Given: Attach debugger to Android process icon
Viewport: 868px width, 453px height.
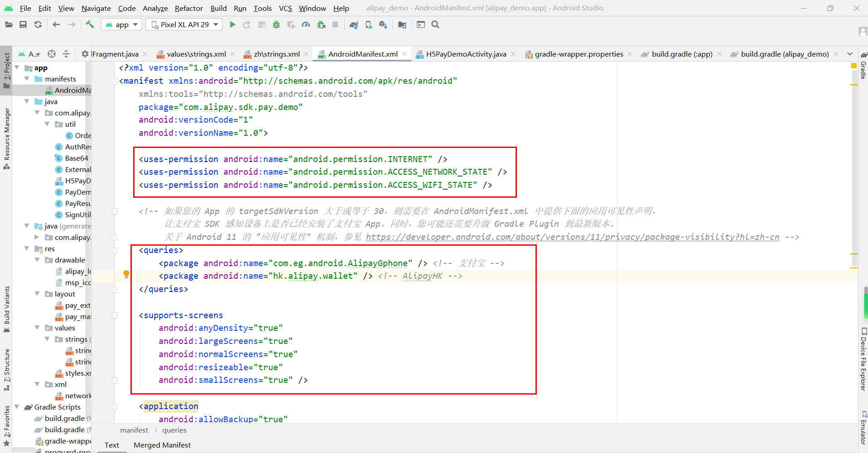Looking at the screenshot, I should (321, 25).
